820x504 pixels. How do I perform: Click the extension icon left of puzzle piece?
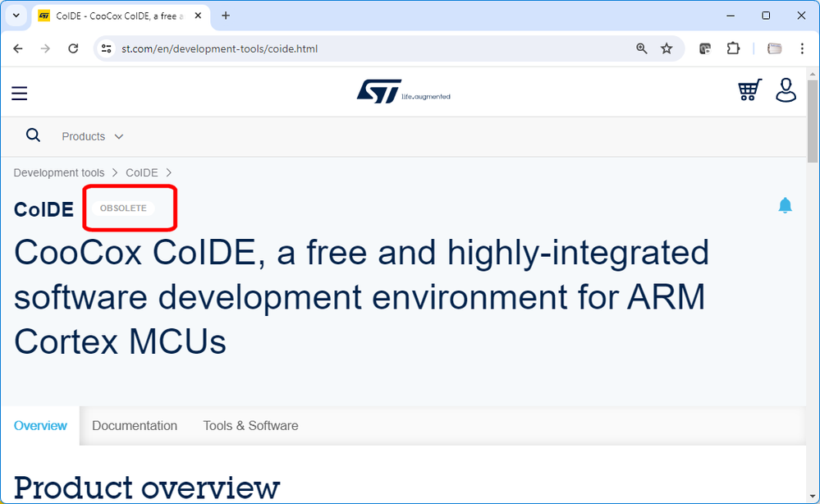pyautogui.click(x=705, y=48)
